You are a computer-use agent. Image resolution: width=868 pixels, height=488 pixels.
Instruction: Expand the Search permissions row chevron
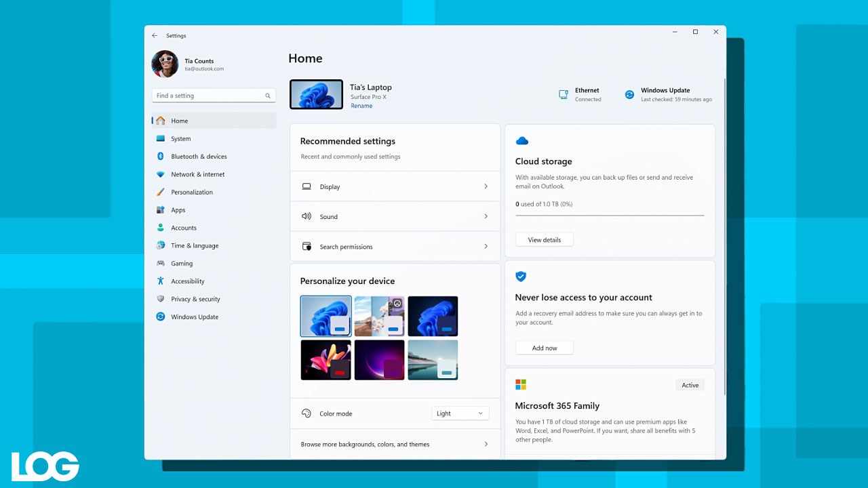pos(486,246)
